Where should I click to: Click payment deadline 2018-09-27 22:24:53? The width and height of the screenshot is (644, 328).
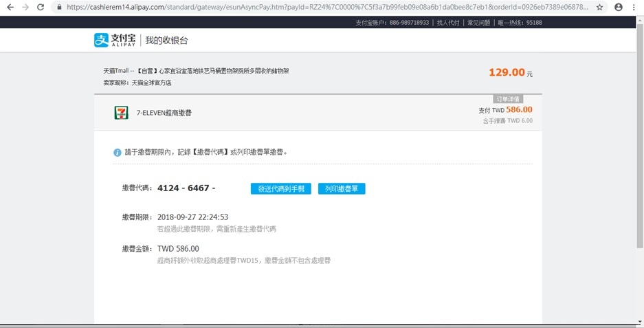point(192,217)
